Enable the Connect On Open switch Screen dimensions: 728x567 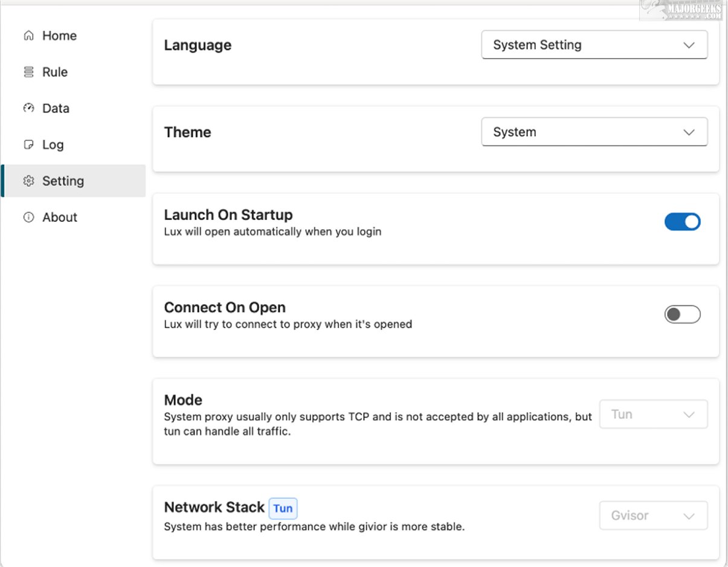tap(682, 314)
